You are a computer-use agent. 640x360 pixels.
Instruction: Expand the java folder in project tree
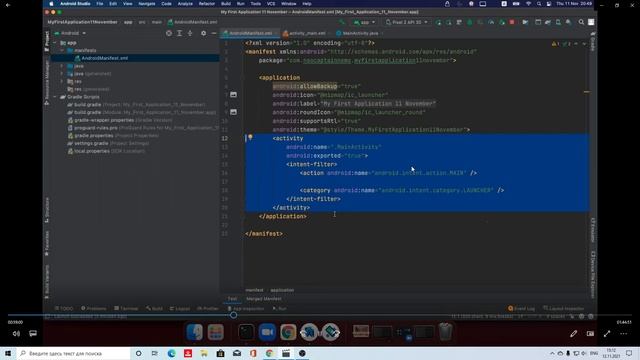[62, 66]
